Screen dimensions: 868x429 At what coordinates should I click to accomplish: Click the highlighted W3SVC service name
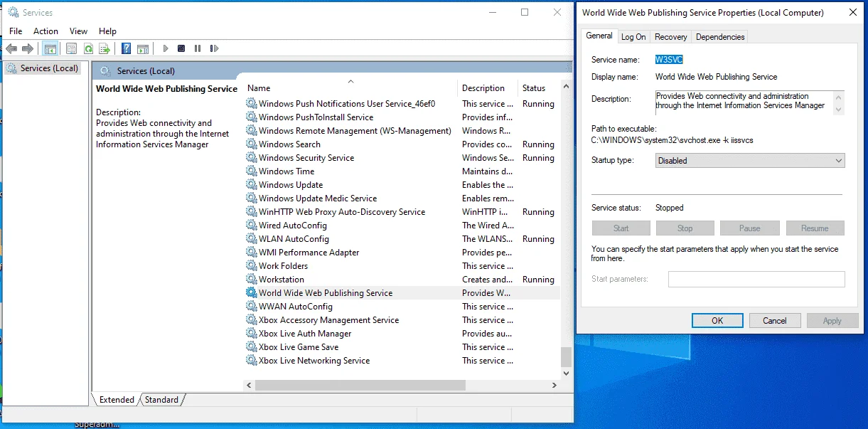pos(669,60)
